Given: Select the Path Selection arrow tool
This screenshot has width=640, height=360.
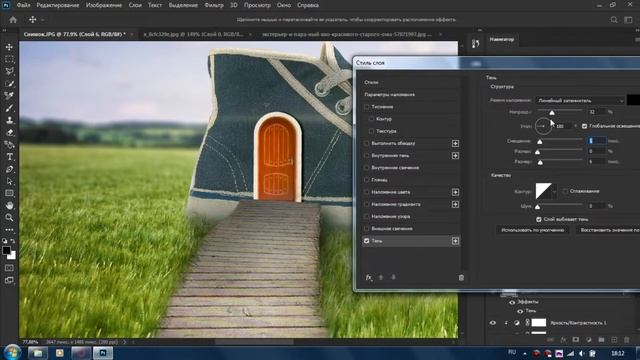Looking at the screenshot, I should click(x=9, y=181).
